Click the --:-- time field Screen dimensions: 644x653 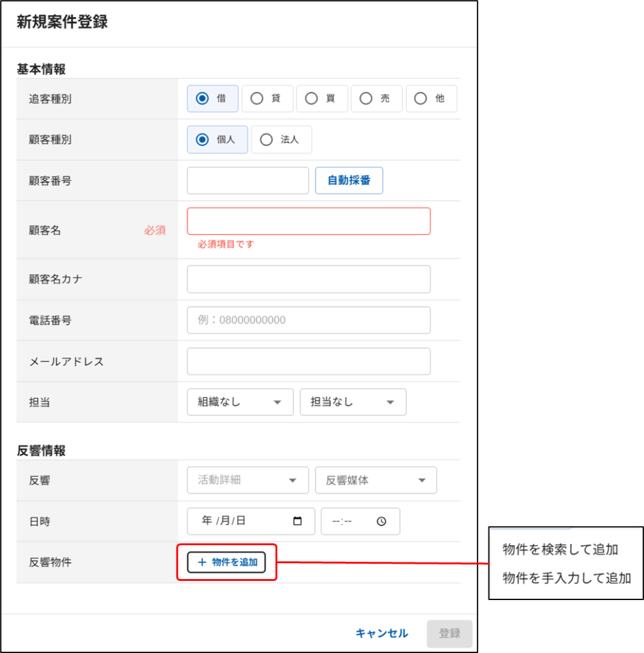pyautogui.click(x=360, y=521)
